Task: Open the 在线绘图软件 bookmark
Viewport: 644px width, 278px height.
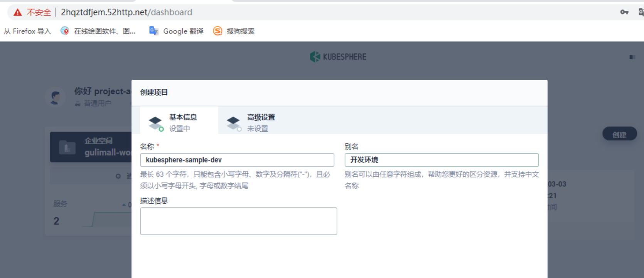Action: (98, 31)
